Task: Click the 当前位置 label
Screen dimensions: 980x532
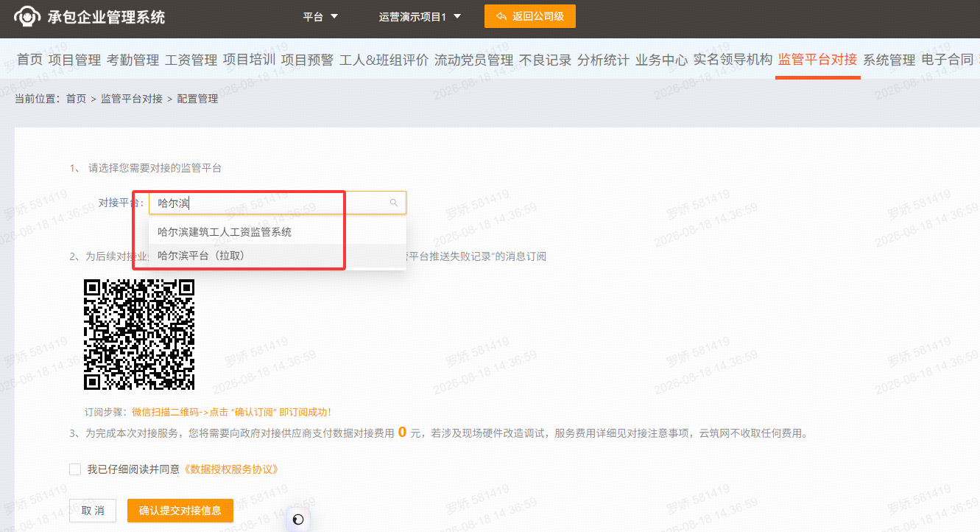Action: coord(37,99)
